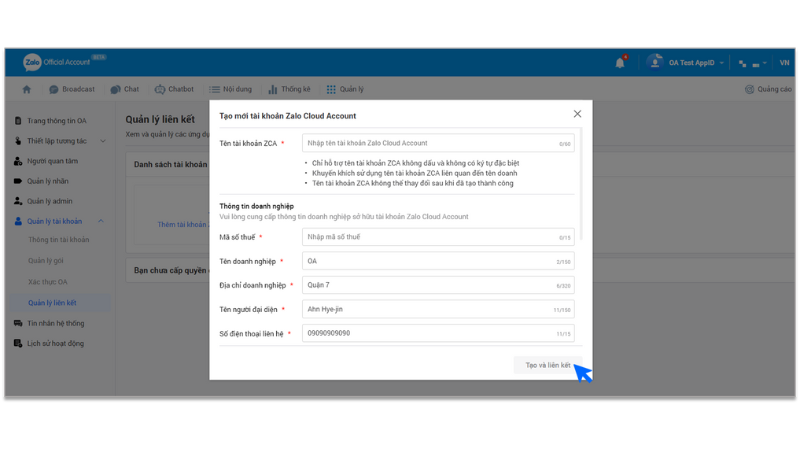
Task: Focus the Mã số thuế input
Action: (438, 237)
